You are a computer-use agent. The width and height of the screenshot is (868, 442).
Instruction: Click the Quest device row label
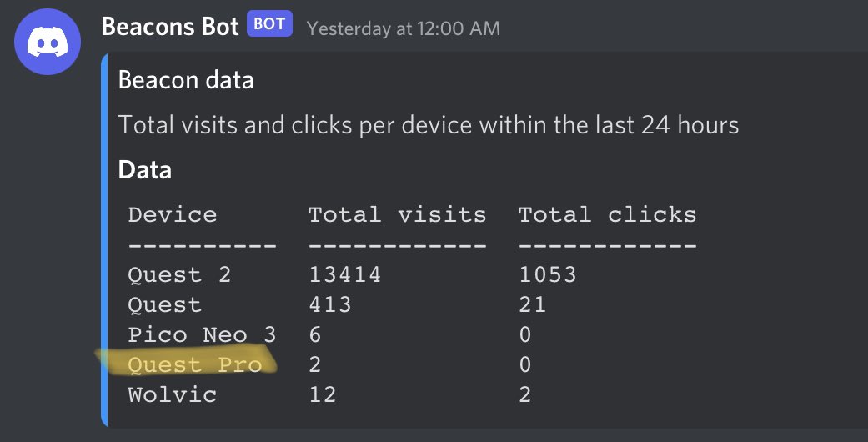point(164,305)
